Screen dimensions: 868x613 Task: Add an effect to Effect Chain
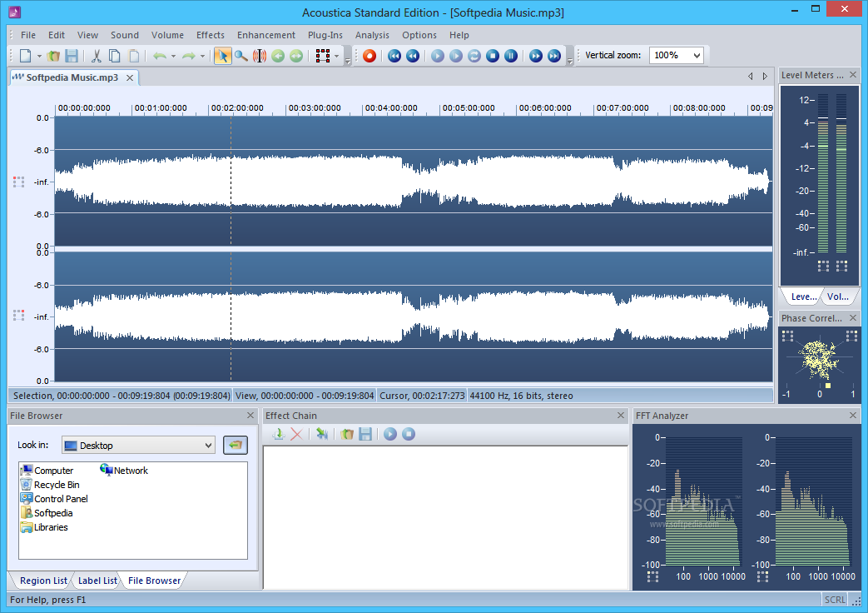pos(279,434)
